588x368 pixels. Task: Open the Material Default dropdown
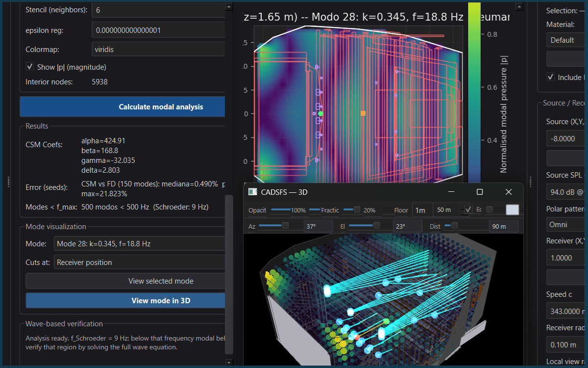(x=567, y=40)
